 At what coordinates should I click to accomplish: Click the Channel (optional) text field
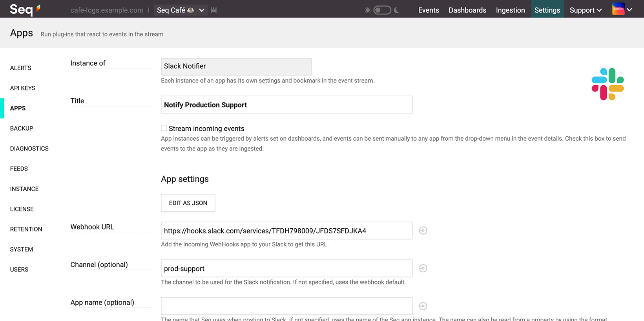pos(286,268)
